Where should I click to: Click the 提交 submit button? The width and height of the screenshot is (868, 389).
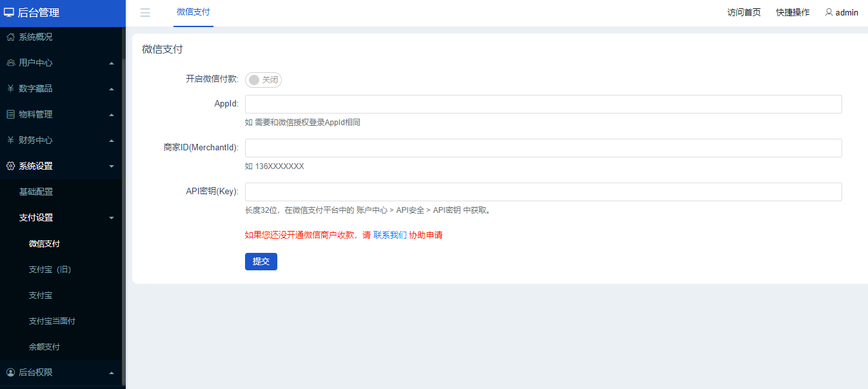click(261, 261)
